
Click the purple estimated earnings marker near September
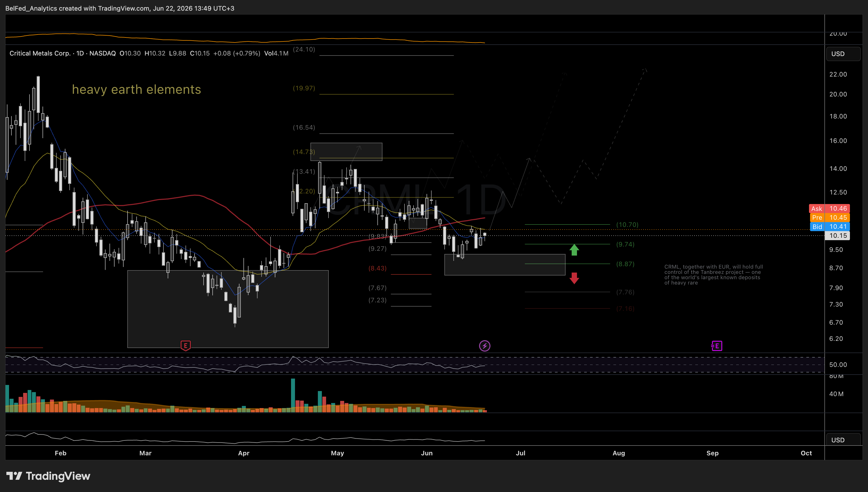click(x=717, y=346)
